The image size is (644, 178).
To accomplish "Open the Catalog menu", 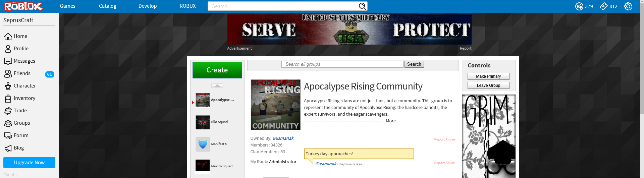I will click(107, 6).
